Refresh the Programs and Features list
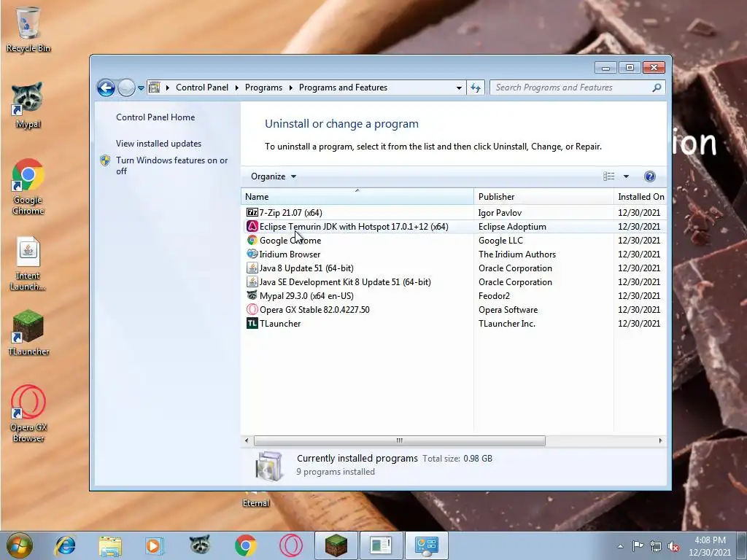Screen dimensions: 747x560 (476, 87)
